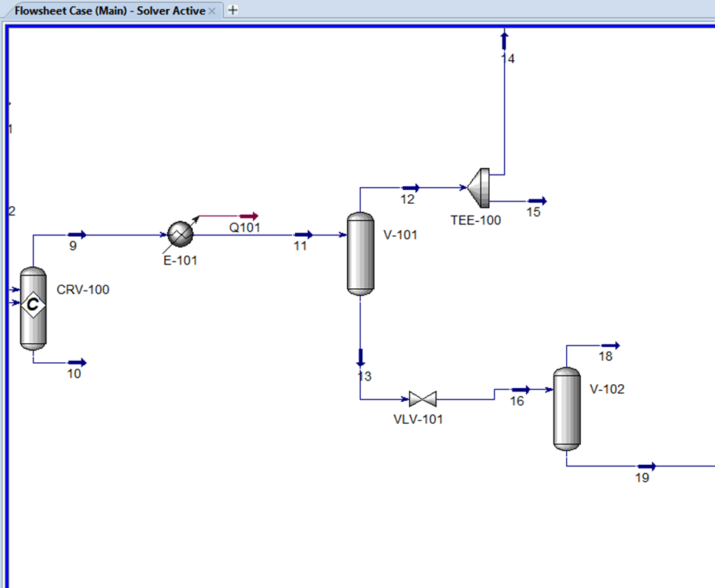This screenshot has width=715, height=588.
Task: Select the CRV-100 conversion reactor icon
Action: click(x=33, y=309)
